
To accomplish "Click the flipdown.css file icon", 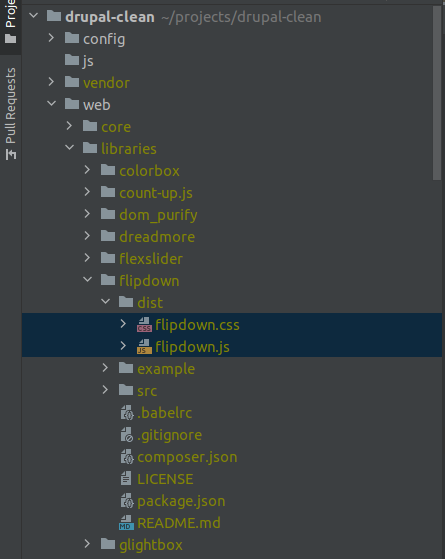I will tap(144, 325).
